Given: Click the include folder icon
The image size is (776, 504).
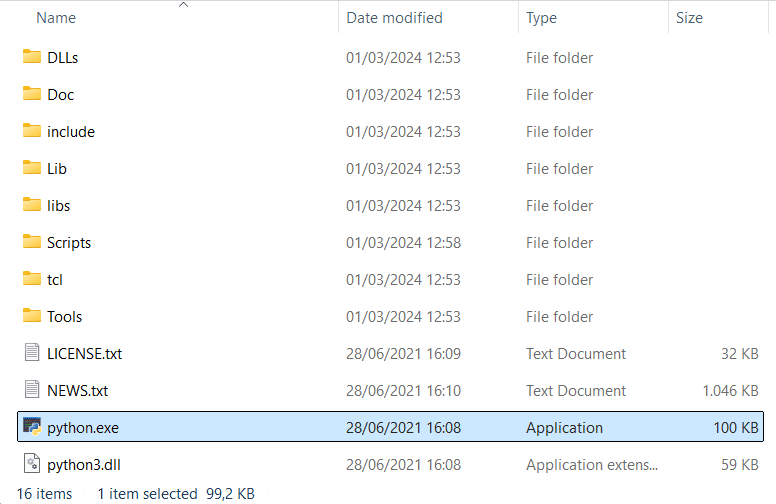Looking at the screenshot, I should [32, 131].
